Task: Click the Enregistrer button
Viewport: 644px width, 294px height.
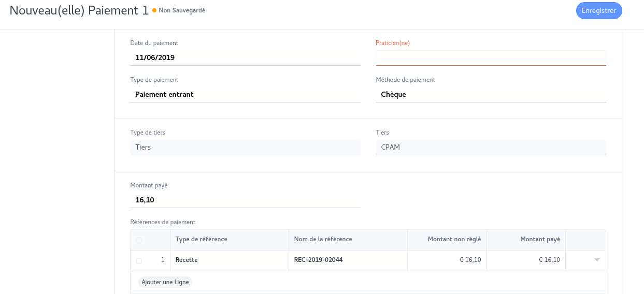Action: [x=598, y=11]
